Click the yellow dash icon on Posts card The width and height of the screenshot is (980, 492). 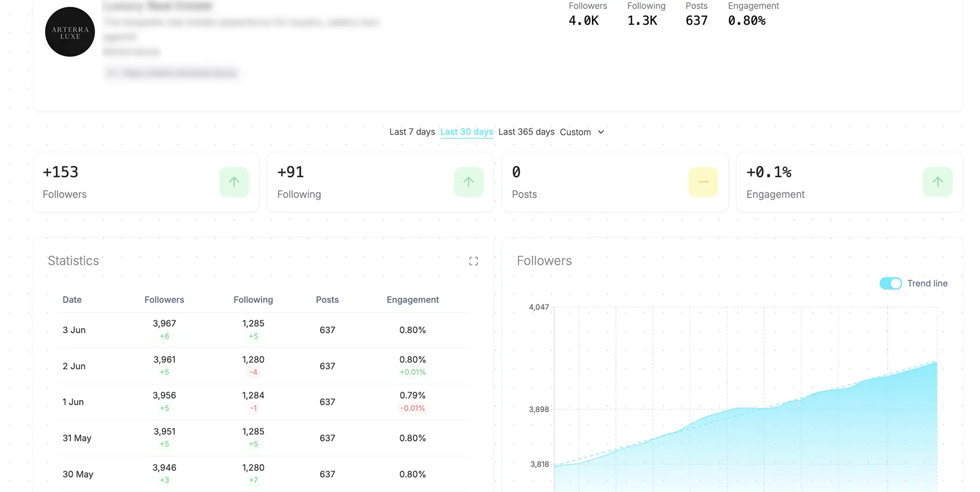(x=703, y=182)
